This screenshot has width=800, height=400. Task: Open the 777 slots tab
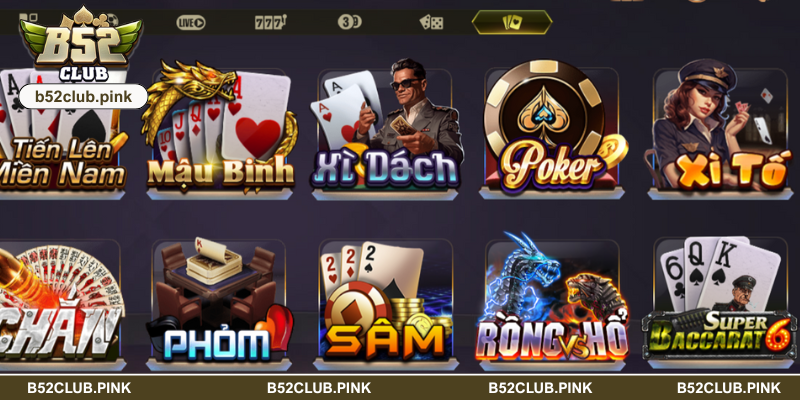coord(271,22)
